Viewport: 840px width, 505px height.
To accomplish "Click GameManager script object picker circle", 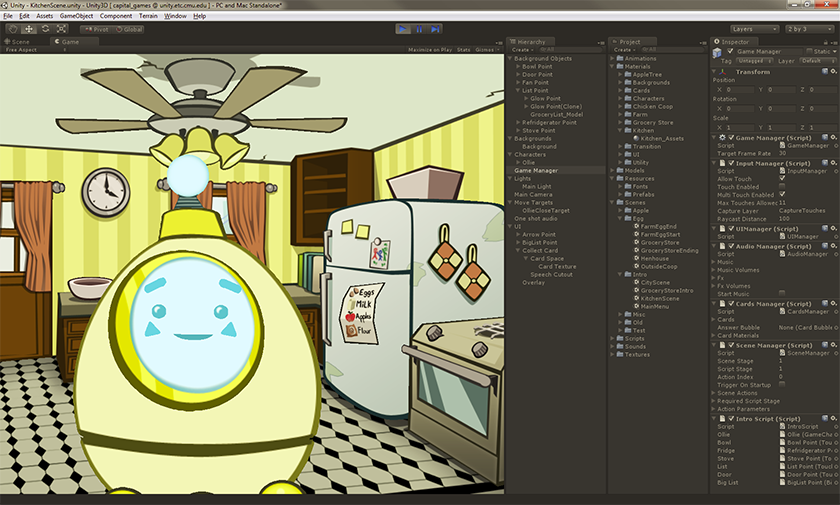I will pos(836,146).
